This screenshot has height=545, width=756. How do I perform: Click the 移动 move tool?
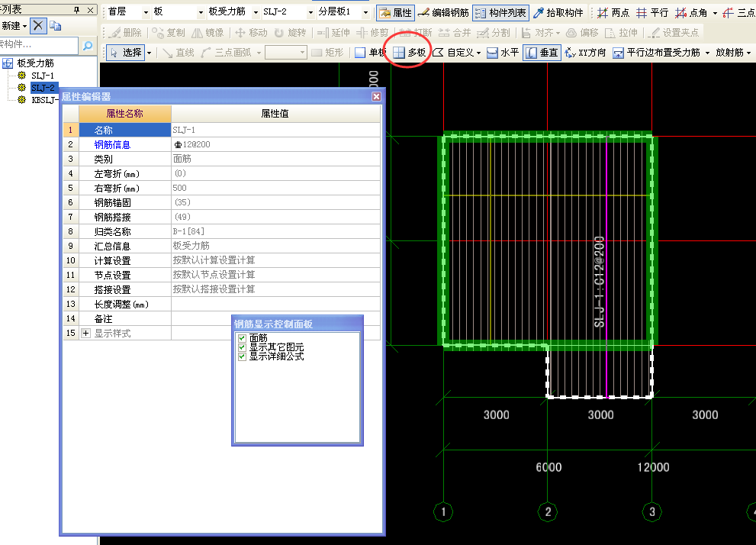tap(251, 32)
